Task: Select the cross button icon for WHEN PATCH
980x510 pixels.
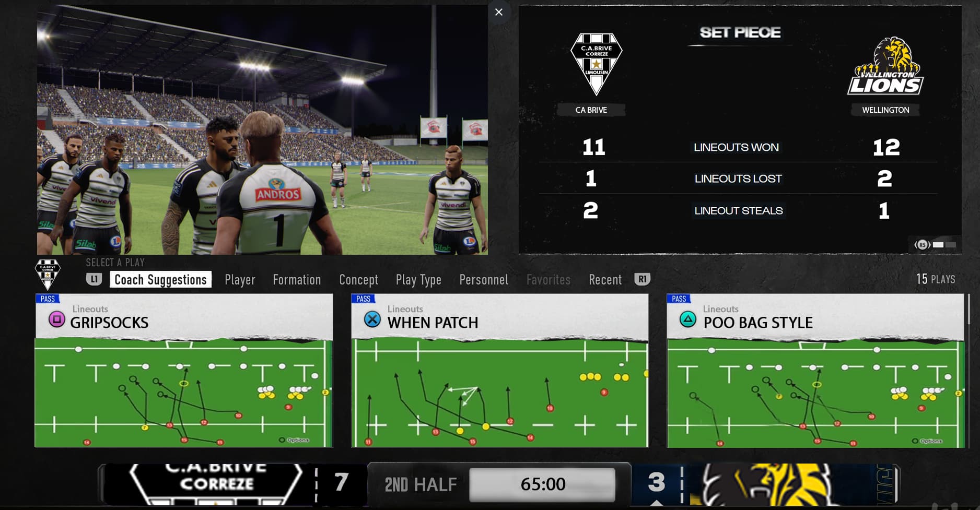Action: (x=372, y=318)
